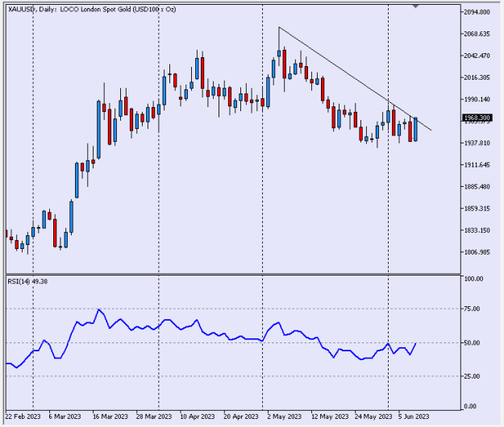Click the 2042.470 price axis label
Viewport: 504px width, 427px height.
pyautogui.click(x=477, y=56)
